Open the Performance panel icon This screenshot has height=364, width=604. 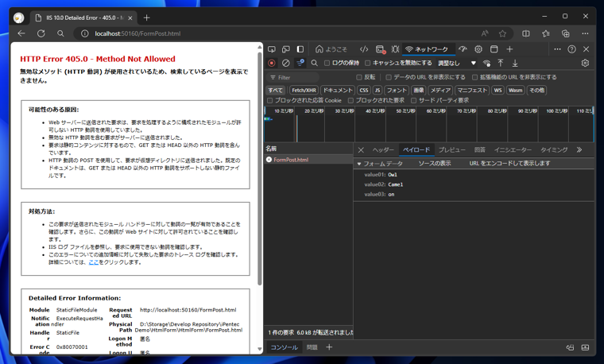[x=463, y=49]
